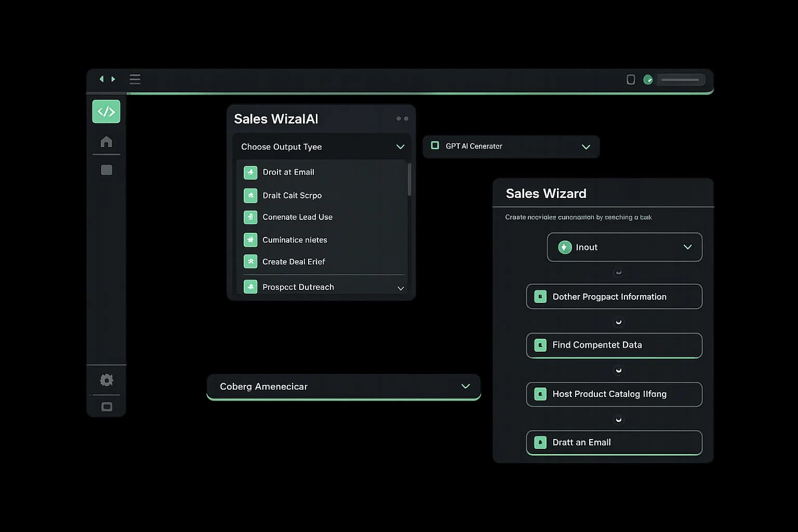The height and width of the screenshot is (532, 798).
Task: Expand the Prospcct Dutreach chevron
Action: click(x=401, y=288)
